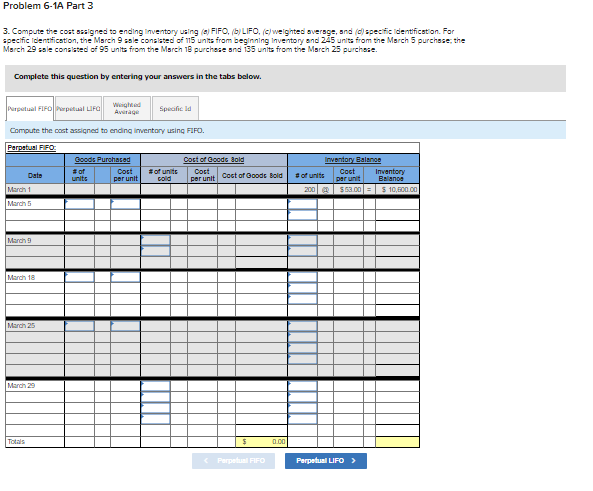
Task: Click March 25 purchase cost per unit field
Action: click(x=125, y=326)
